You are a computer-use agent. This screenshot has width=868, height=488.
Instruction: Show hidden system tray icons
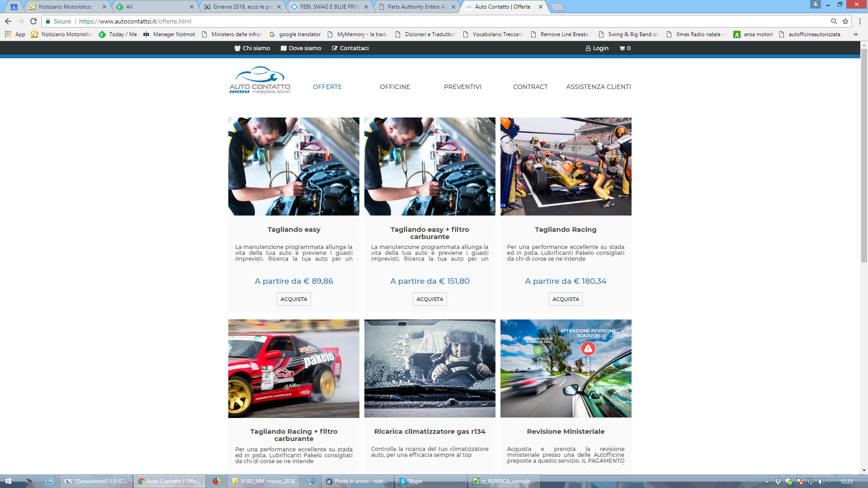(x=767, y=482)
